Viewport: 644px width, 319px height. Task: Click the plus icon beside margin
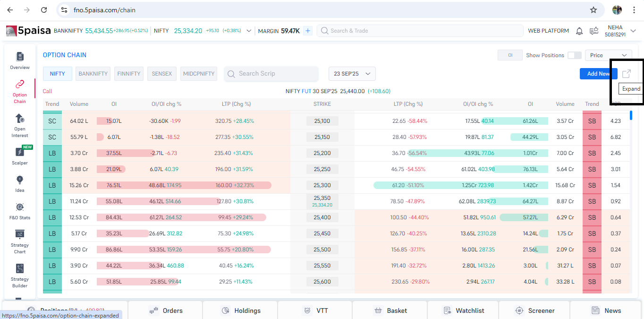[308, 31]
